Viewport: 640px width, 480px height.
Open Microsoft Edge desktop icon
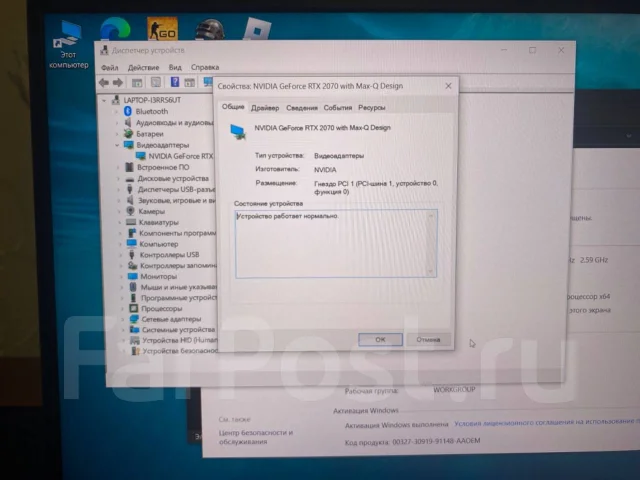click(115, 29)
